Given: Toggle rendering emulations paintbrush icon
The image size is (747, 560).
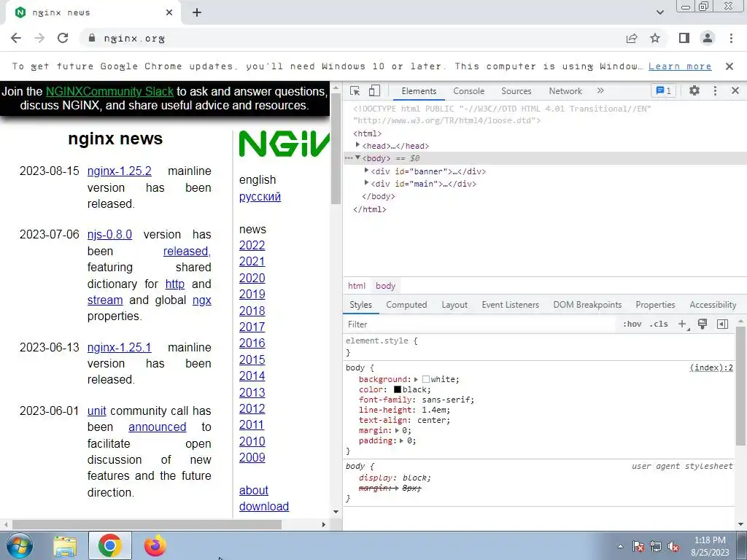Looking at the screenshot, I should tap(703, 324).
